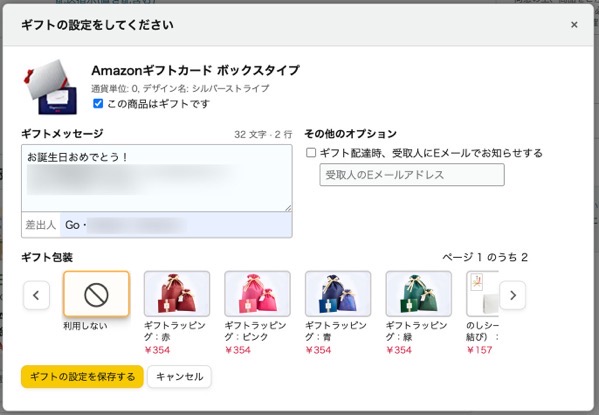Choose the green gift wrapping bag
Screen dimensions: 599x415
(x=419, y=294)
